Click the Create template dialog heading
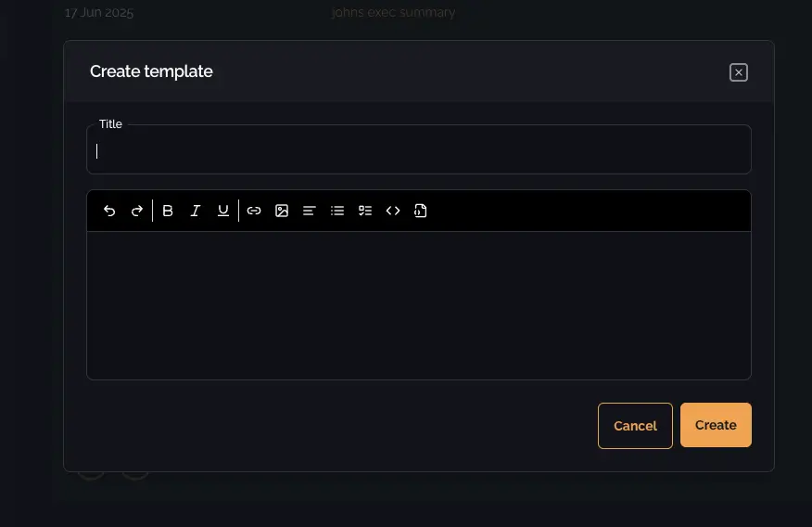The image size is (812, 527). click(151, 71)
